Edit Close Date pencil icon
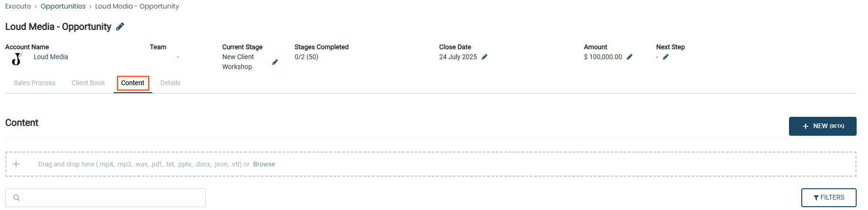This screenshot has height=210, width=868. [484, 57]
